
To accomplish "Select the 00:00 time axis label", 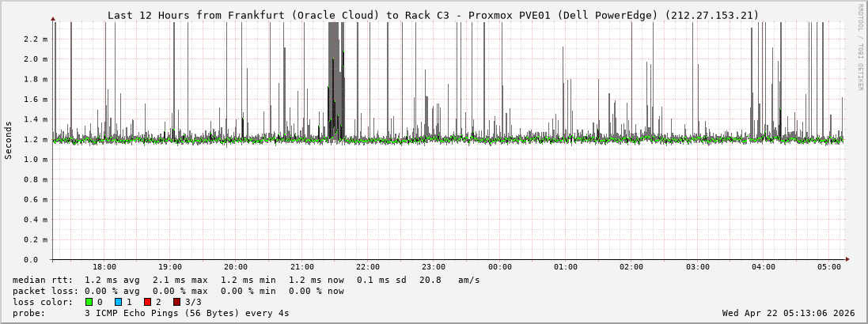I will click(499, 267).
